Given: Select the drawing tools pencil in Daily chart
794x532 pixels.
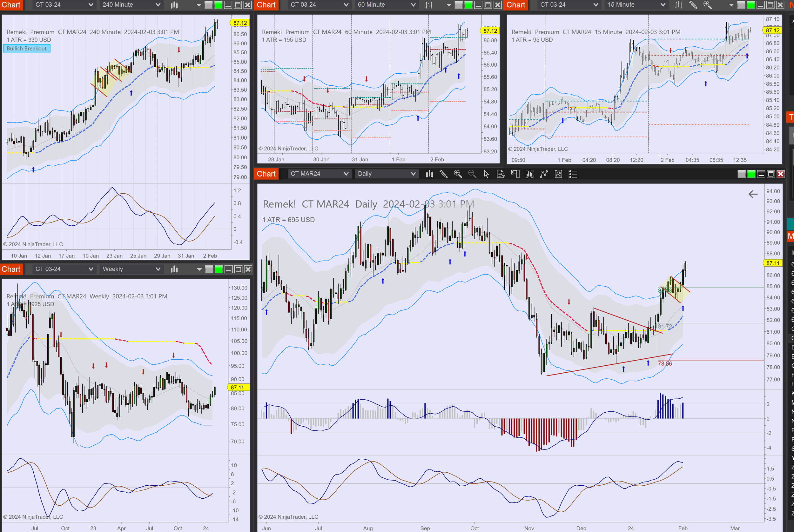Looking at the screenshot, I should tap(443, 174).
